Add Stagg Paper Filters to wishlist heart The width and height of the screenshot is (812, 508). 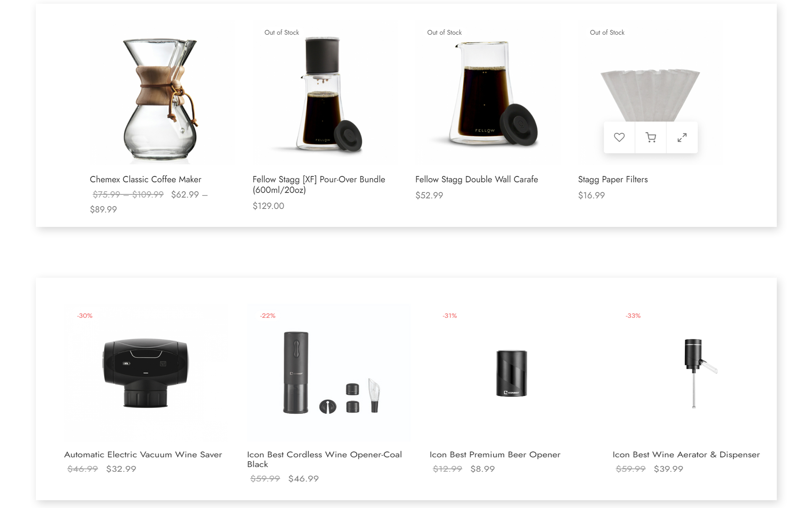(x=619, y=137)
